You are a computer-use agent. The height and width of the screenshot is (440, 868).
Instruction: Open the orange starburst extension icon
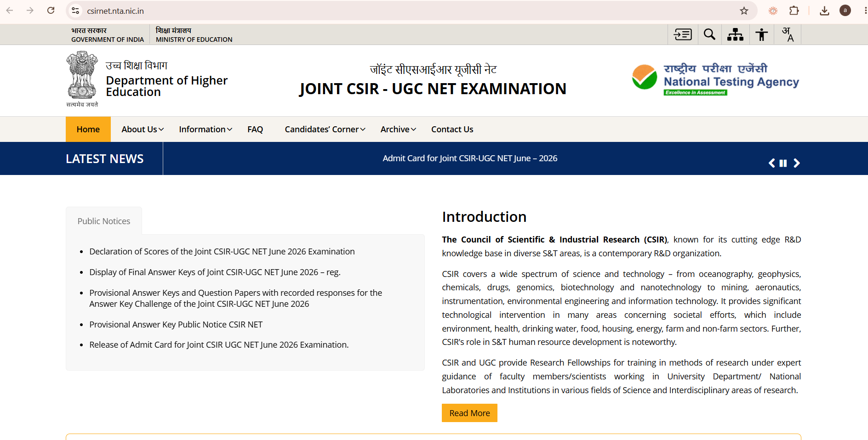tap(773, 11)
